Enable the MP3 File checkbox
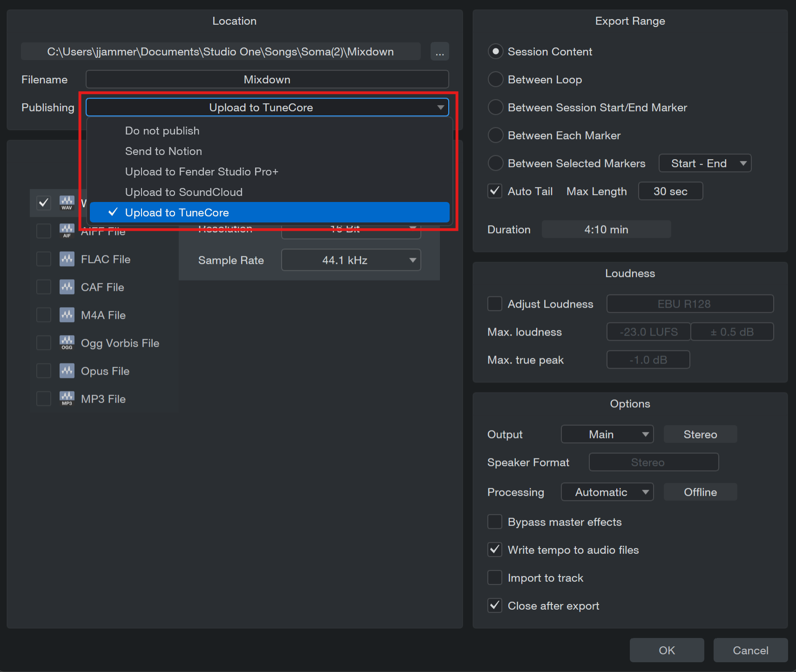 44,398
